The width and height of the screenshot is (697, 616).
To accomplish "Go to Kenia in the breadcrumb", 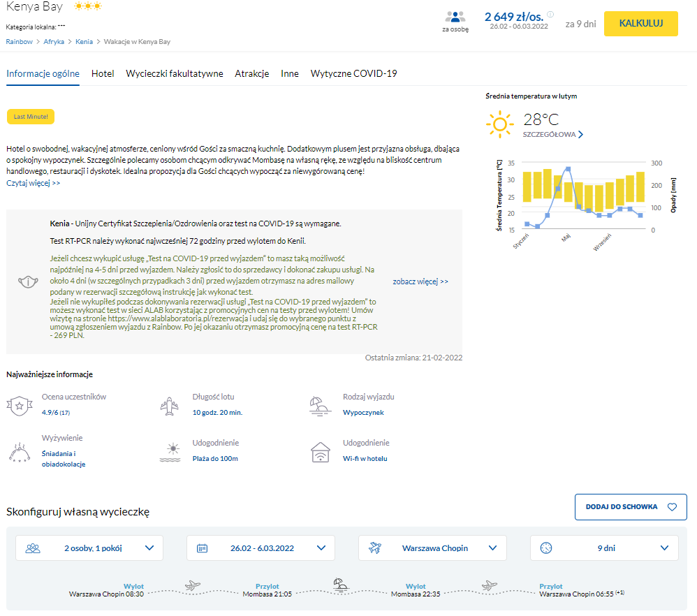I will click(x=84, y=42).
